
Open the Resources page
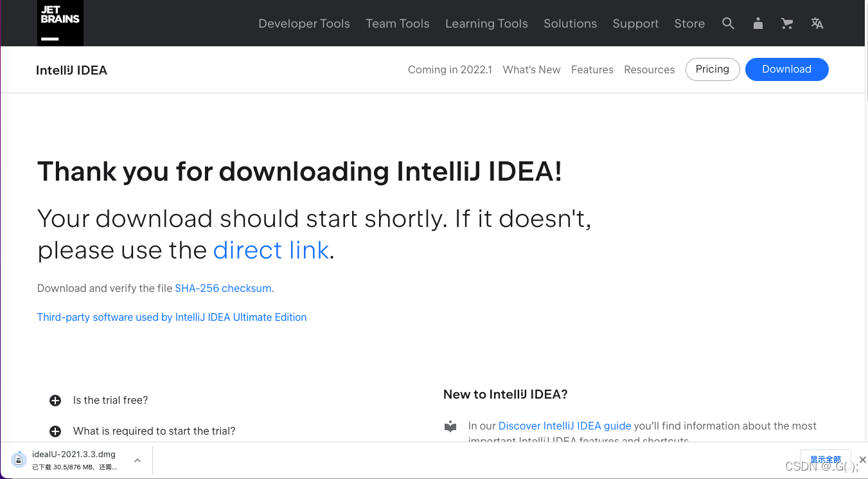pyautogui.click(x=650, y=69)
